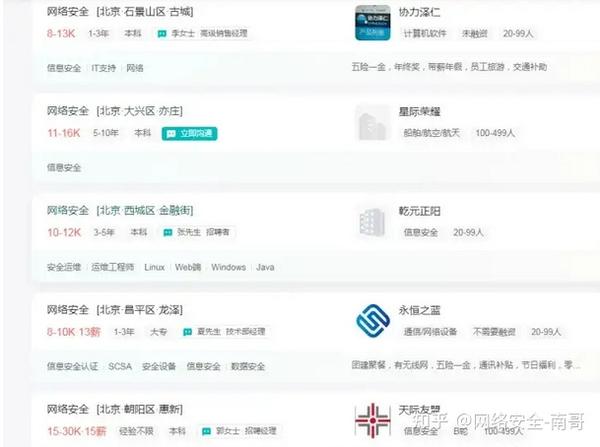Select the 安全运维 skill tag
The image size is (600, 447).
pos(64,267)
